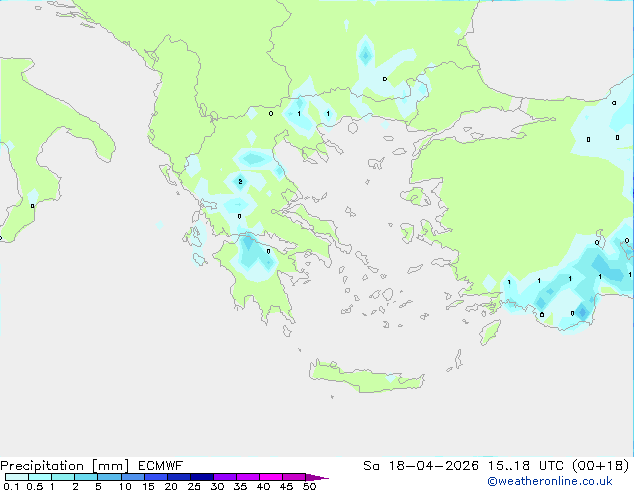Select the 'ECMWF' model label
This screenshot has width=634, height=490.
[161, 466]
